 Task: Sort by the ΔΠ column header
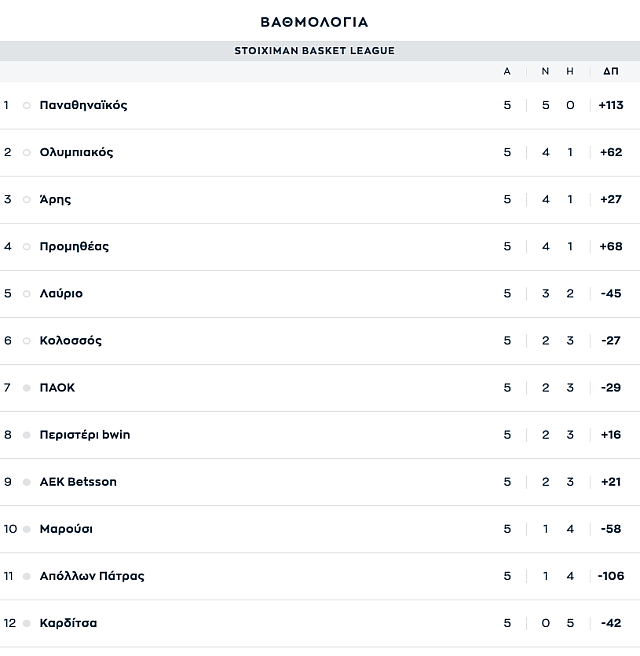(x=611, y=72)
